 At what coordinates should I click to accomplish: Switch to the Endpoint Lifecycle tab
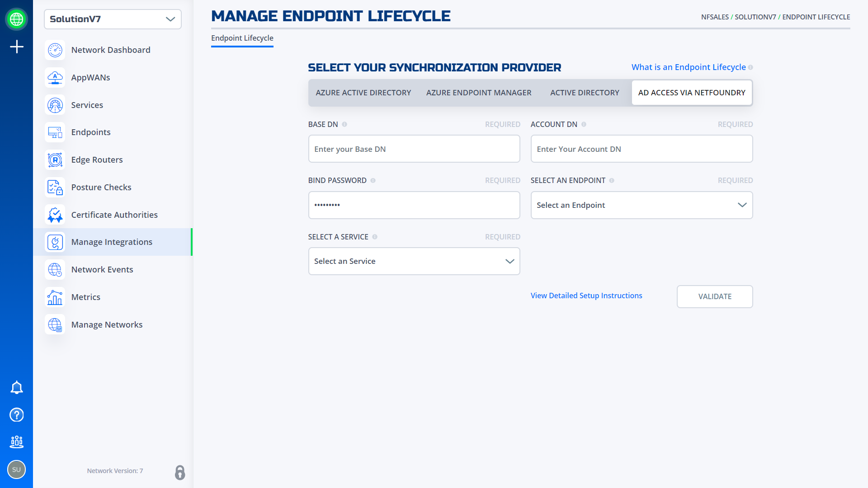coord(242,38)
